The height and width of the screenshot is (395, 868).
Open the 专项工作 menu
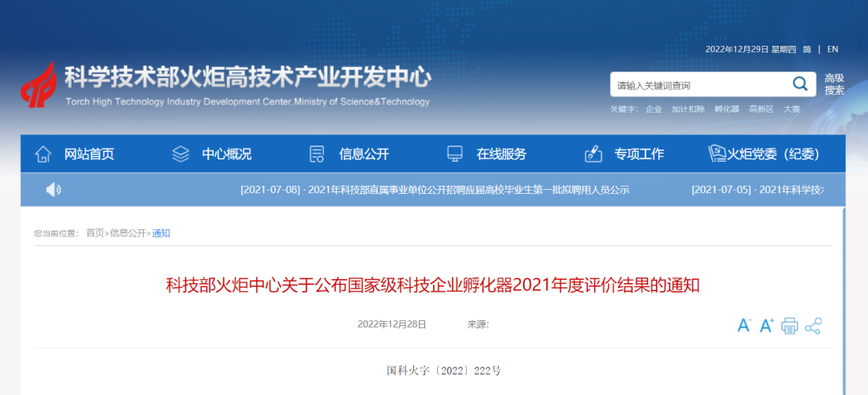(x=639, y=154)
